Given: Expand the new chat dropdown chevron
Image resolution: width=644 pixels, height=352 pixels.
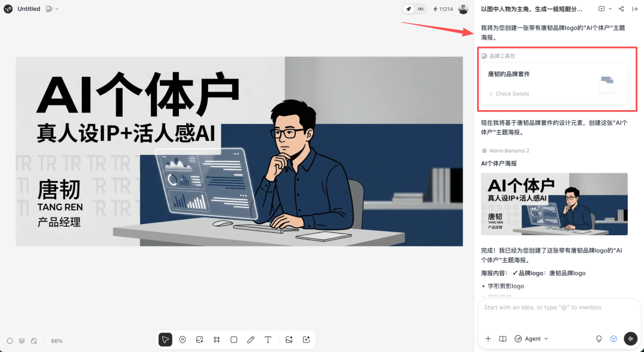Looking at the screenshot, I should 610,9.
